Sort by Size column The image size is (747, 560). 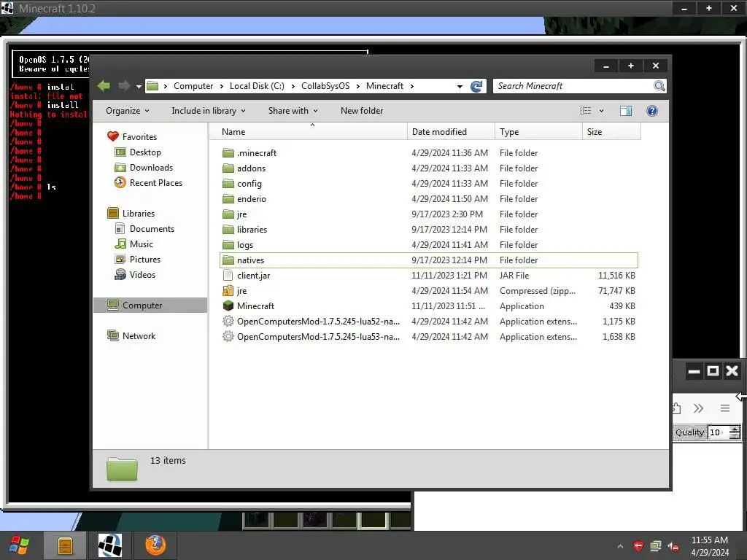click(x=611, y=132)
